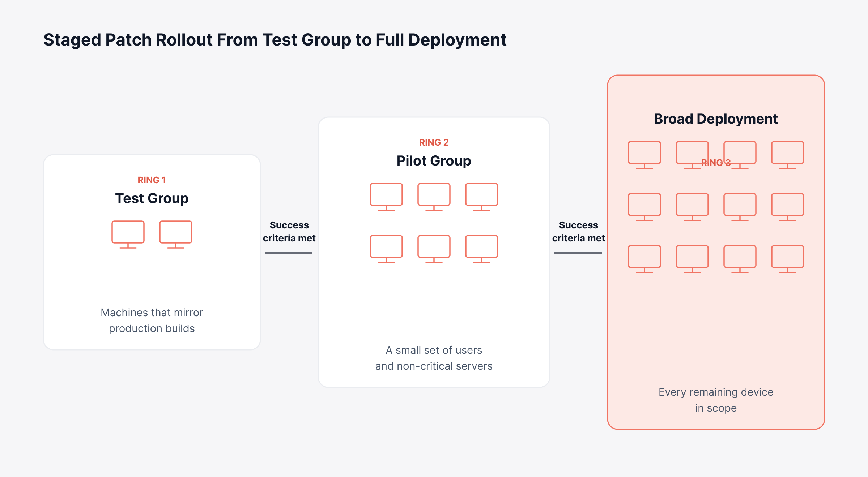Click the top-right monitor in Broad Deployment

click(788, 155)
